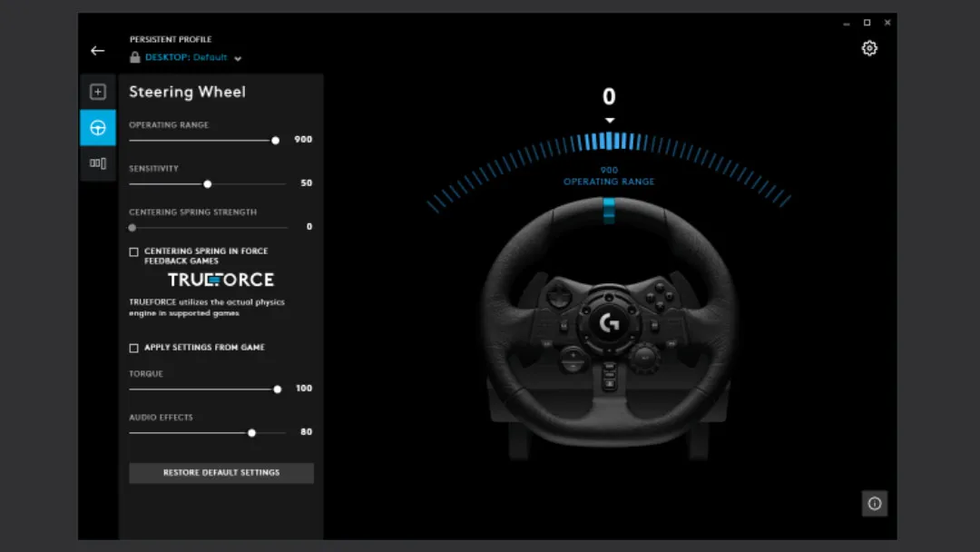Click Restore Default Settings

coord(220,472)
